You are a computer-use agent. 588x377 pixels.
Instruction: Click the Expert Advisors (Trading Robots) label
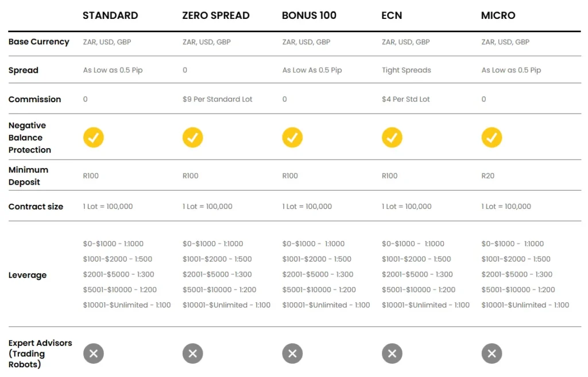(40, 353)
